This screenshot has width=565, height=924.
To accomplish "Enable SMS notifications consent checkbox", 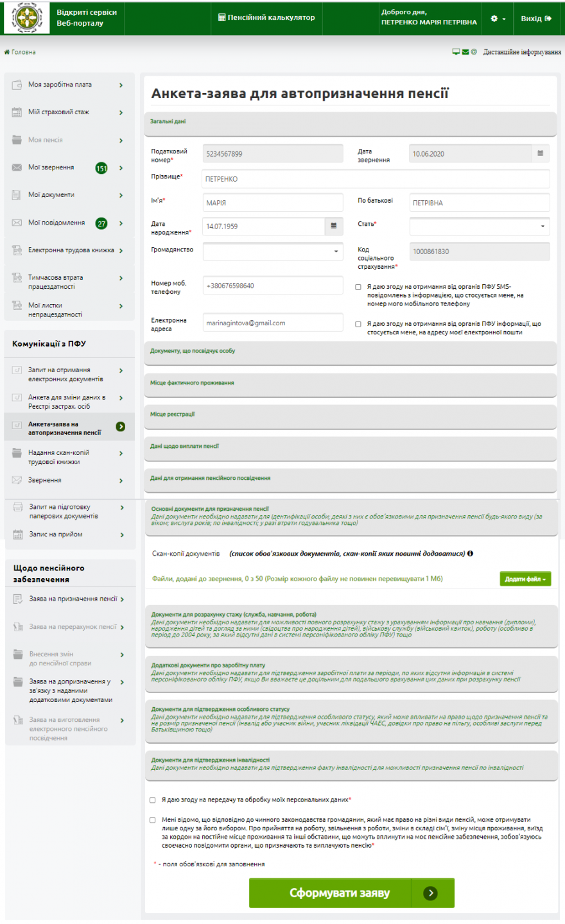I will (x=358, y=287).
